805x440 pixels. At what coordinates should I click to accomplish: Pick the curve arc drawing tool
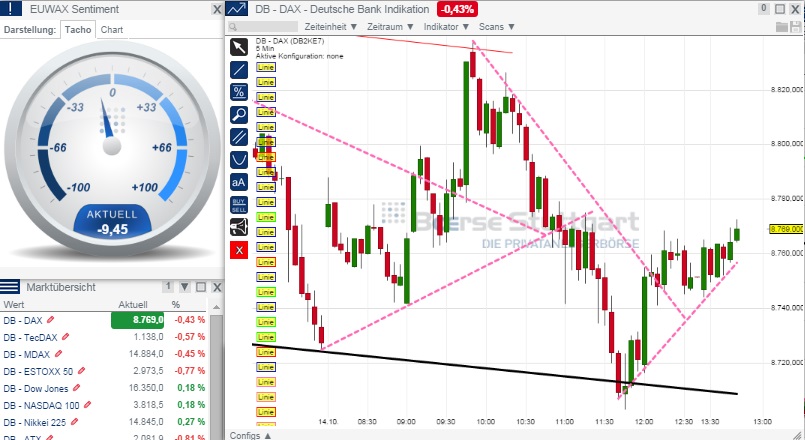point(239,160)
